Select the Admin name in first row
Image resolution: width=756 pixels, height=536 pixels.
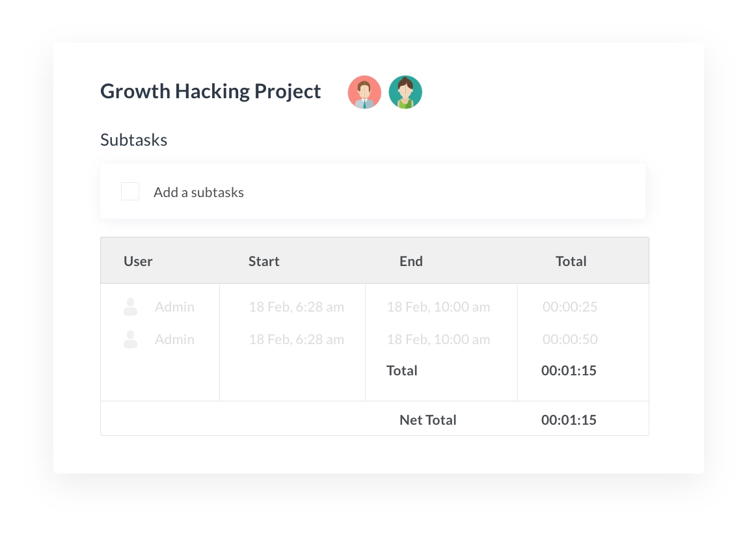(x=174, y=307)
